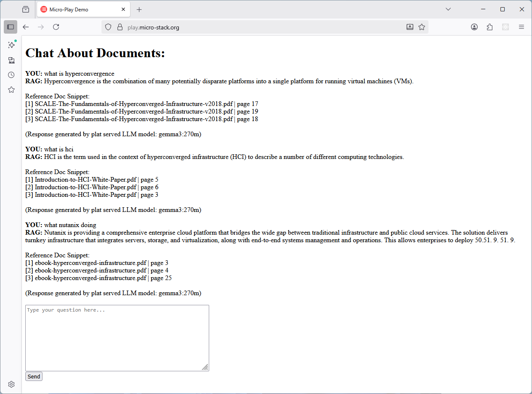532x394 pixels.
Task: Click the Send button
Action: click(x=34, y=376)
